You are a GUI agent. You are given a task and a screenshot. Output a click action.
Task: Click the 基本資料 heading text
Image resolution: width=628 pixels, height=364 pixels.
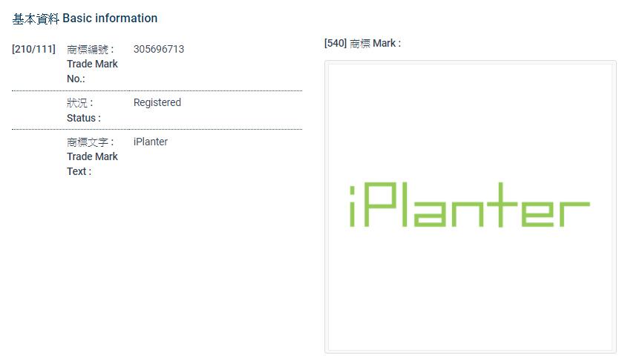pos(36,18)
